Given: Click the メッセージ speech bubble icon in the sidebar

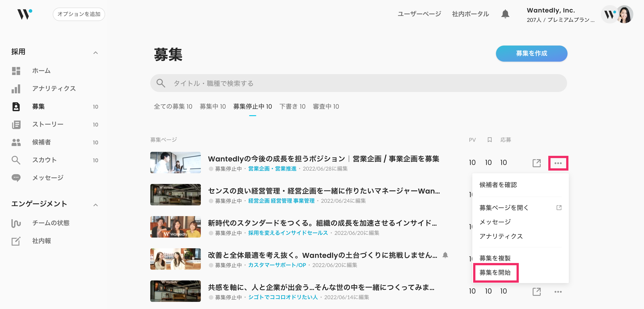Looking at the screenshot, I should coord(16,178).
